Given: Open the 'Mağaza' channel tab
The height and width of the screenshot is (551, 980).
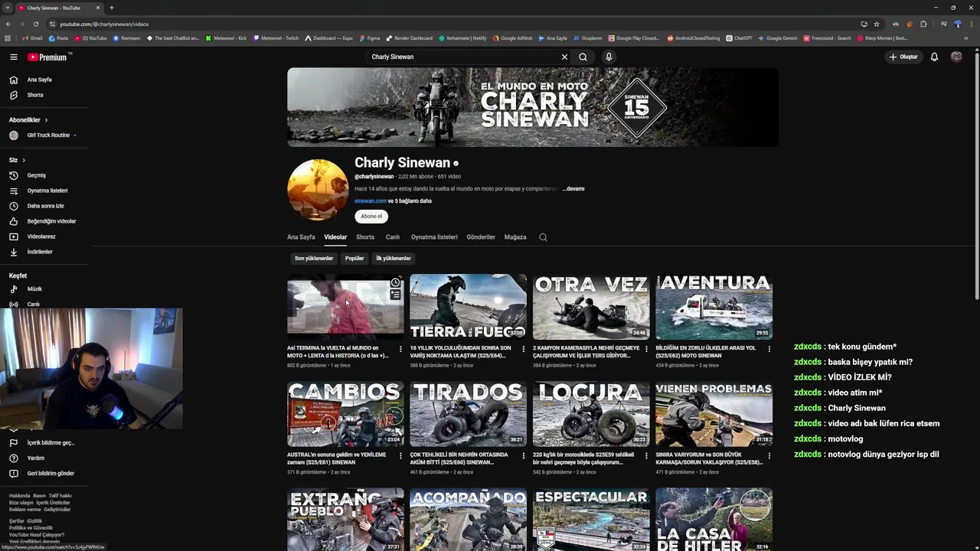Looking at the screenshot, I should pyautogui.click(x=515, y=237).
